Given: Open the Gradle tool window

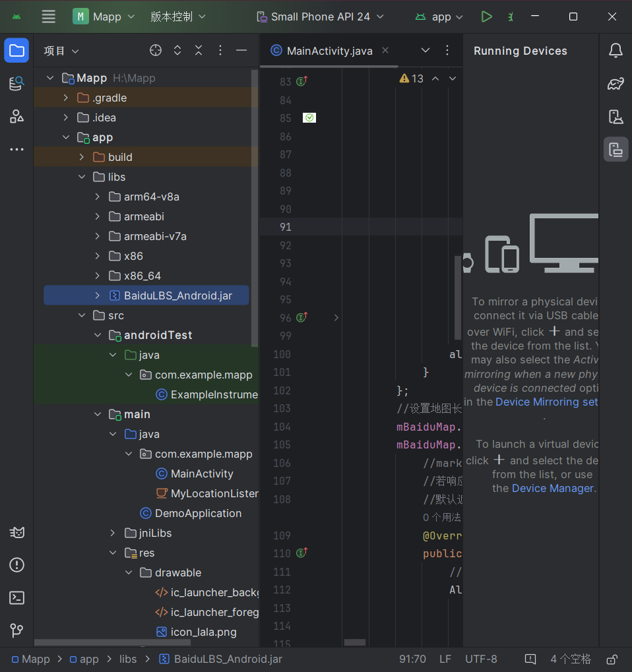Looking at the screenshot, I should [616, 84].
